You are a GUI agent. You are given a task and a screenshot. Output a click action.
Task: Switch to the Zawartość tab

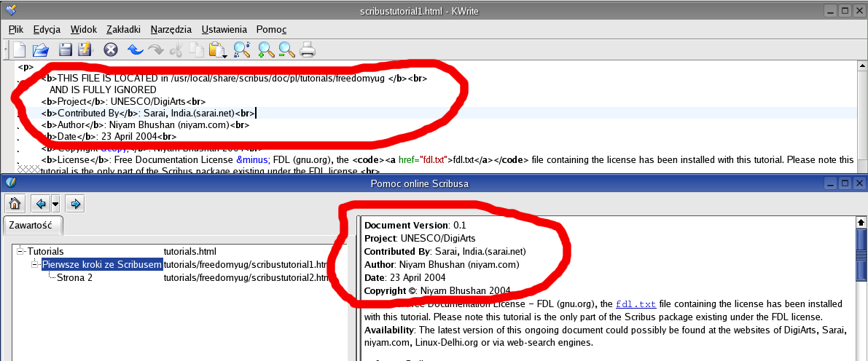coord(33,226)
